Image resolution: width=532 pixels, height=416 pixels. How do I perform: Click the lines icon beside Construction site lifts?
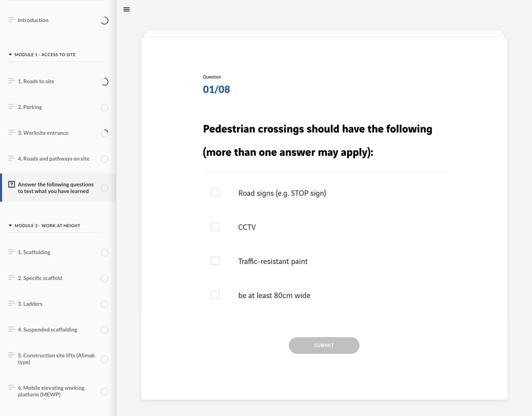pos(11,355)
